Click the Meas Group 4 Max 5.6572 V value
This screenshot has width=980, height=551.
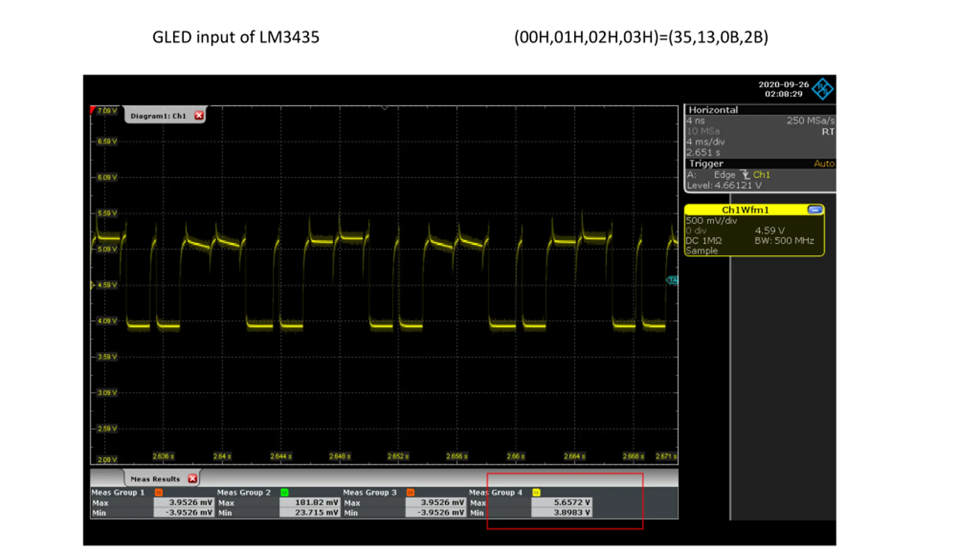562,502
